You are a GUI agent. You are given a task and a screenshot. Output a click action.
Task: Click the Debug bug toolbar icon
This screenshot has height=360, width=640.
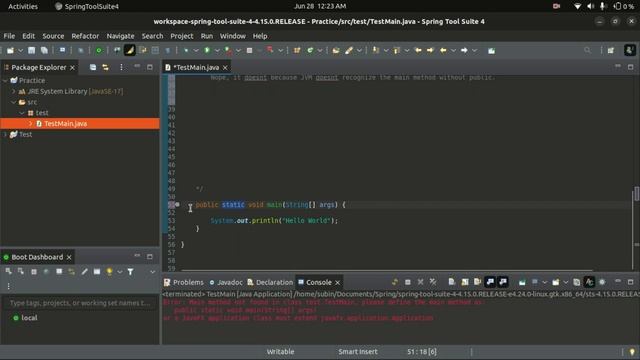pos(186,50)
